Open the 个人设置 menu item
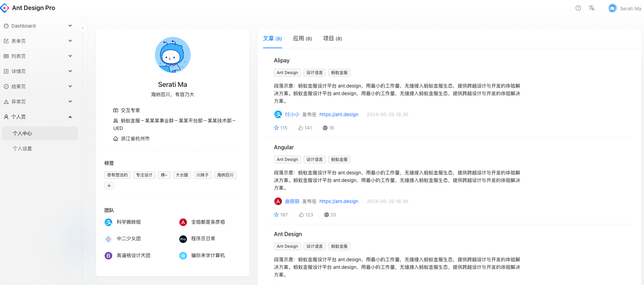 click(40, 149)
